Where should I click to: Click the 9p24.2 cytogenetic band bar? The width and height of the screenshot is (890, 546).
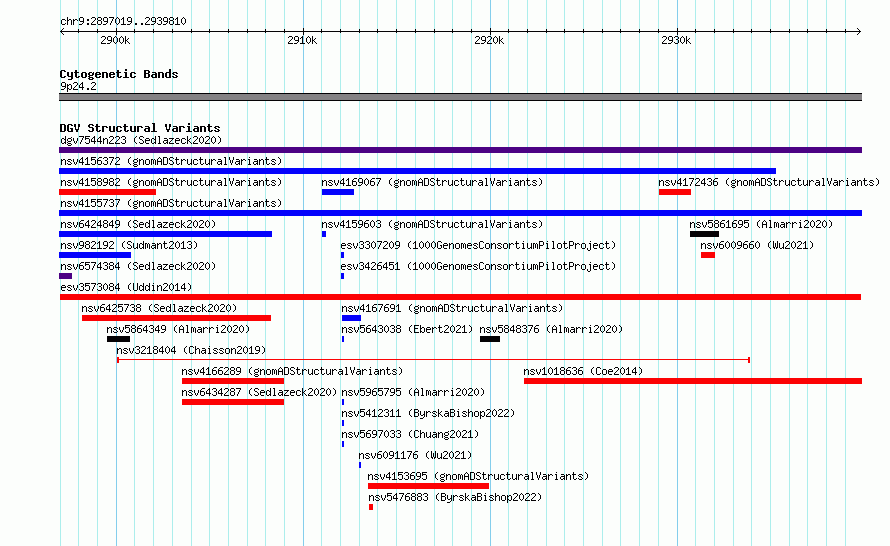click(460, 97)
